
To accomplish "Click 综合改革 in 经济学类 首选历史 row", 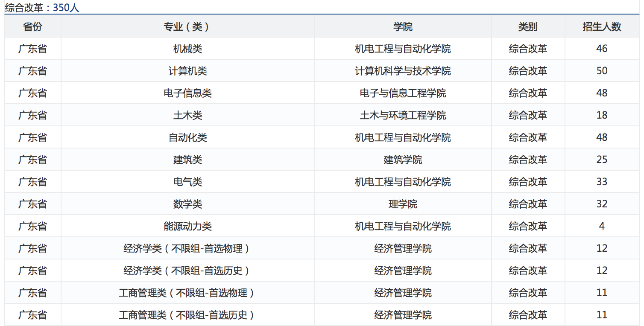I will pyautogui.click(x=528, y=271).
